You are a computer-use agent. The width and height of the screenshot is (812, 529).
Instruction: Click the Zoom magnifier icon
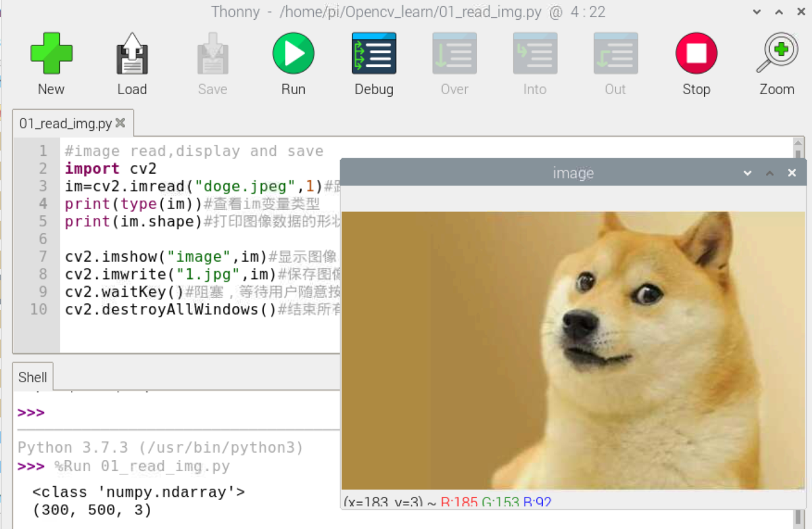click(x=777, y=53)
